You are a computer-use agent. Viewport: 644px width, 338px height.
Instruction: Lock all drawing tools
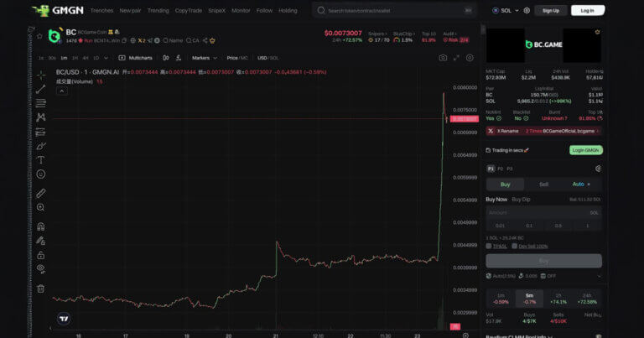click(40, 255)
